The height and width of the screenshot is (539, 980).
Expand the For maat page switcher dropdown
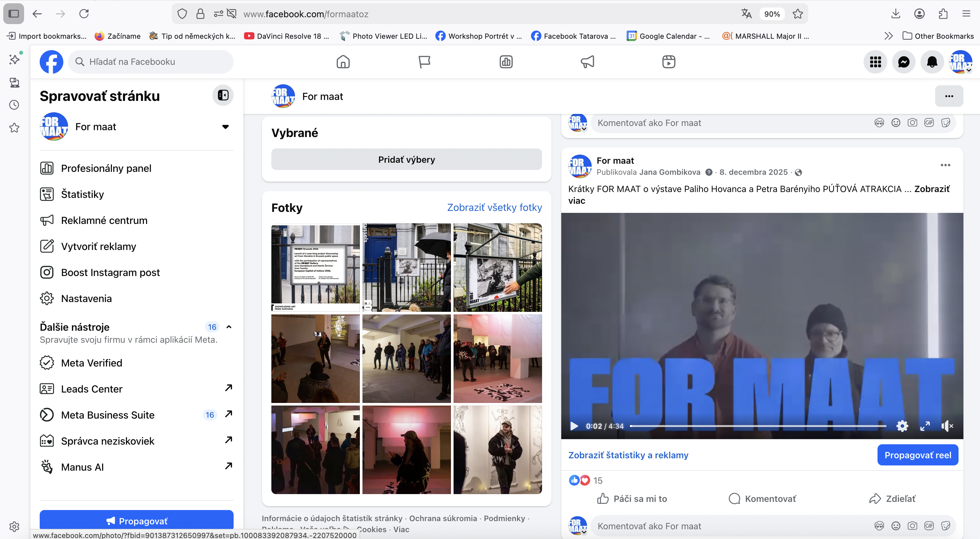point(225,127)
